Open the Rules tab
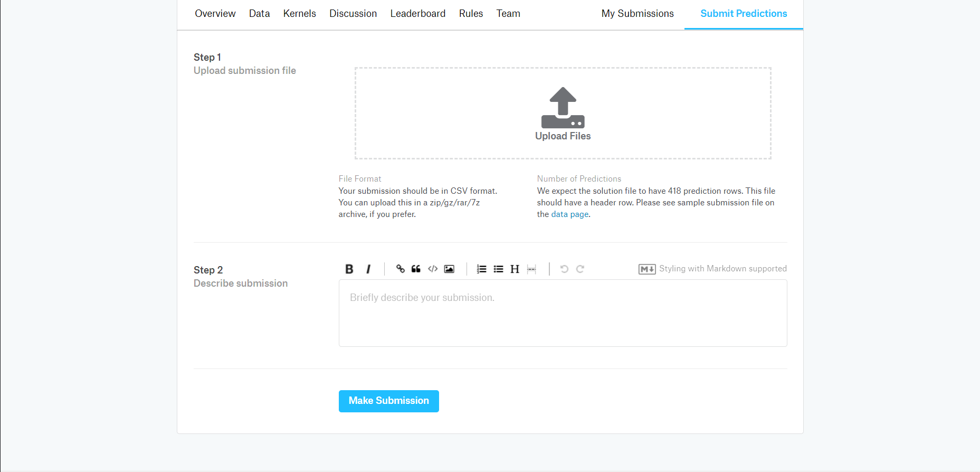980x472 pixels. pyautogui.click(x=471, y=14)
